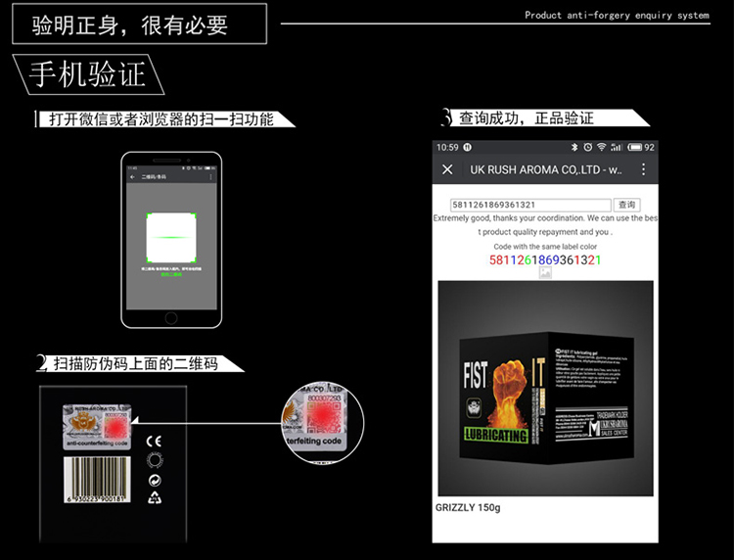Screen dimensions: 734x560
Task: Click the text Code with the same label color
Action: (545, 247)
